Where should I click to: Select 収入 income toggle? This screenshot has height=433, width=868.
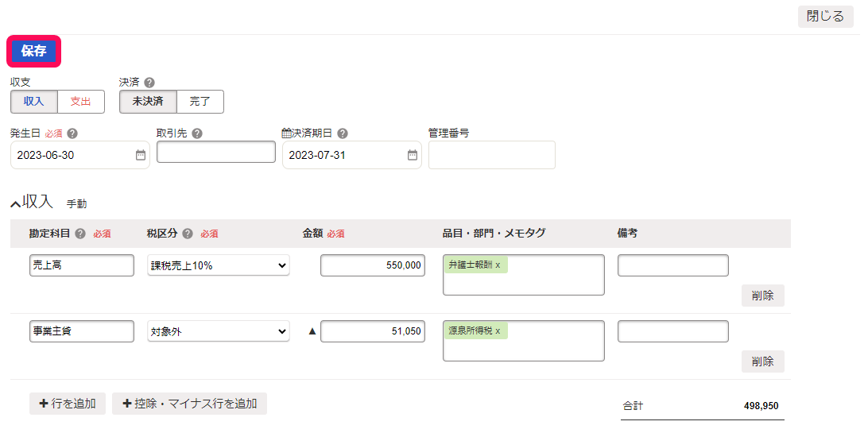pyautogui.click(x=33, y=102)
